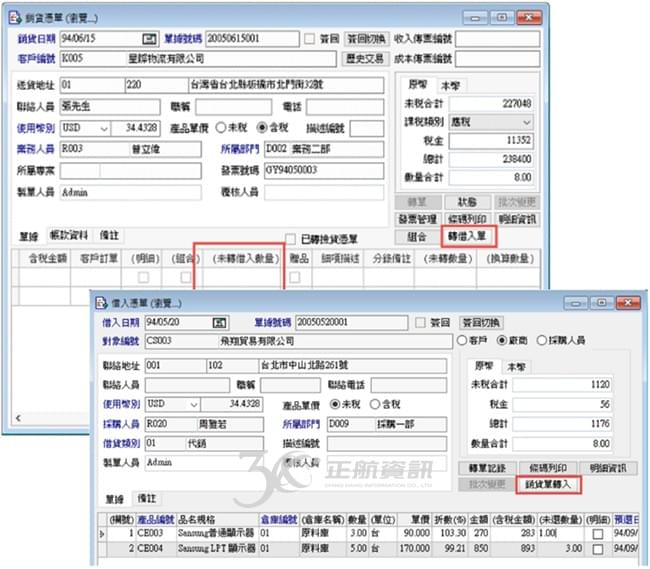
Task: Enable the 已轉換貨憑單 checkbox
Action: [291, 238]
